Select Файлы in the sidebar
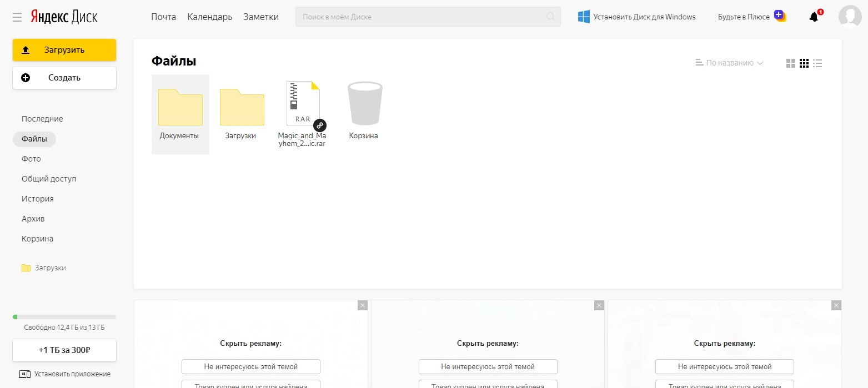This screenshot has height=388, width=868. click(34, 139)
